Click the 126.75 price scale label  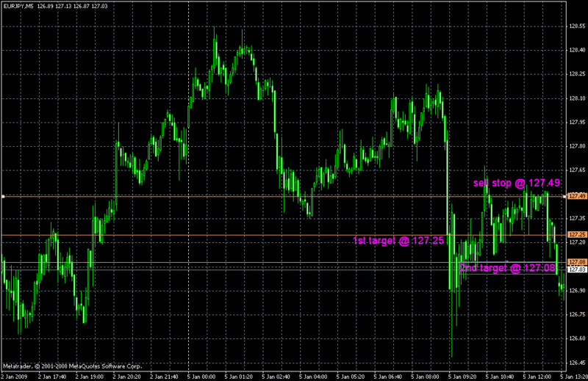[577, 315]
